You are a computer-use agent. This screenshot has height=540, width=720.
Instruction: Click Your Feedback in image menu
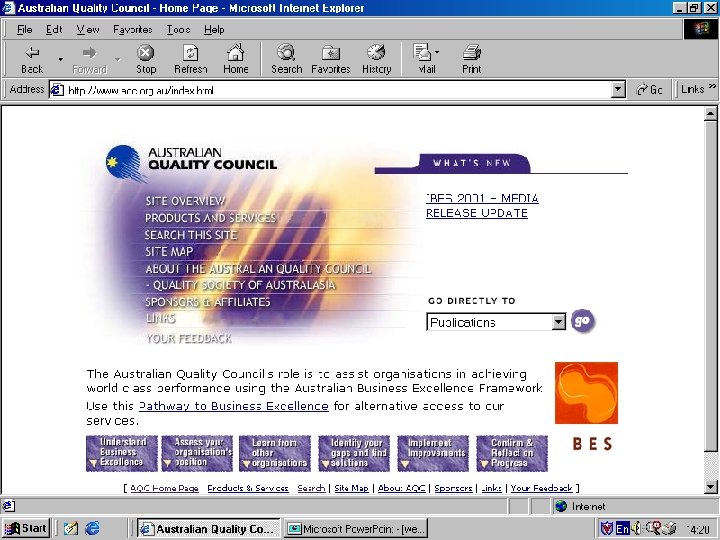click(x=188, y=338)
